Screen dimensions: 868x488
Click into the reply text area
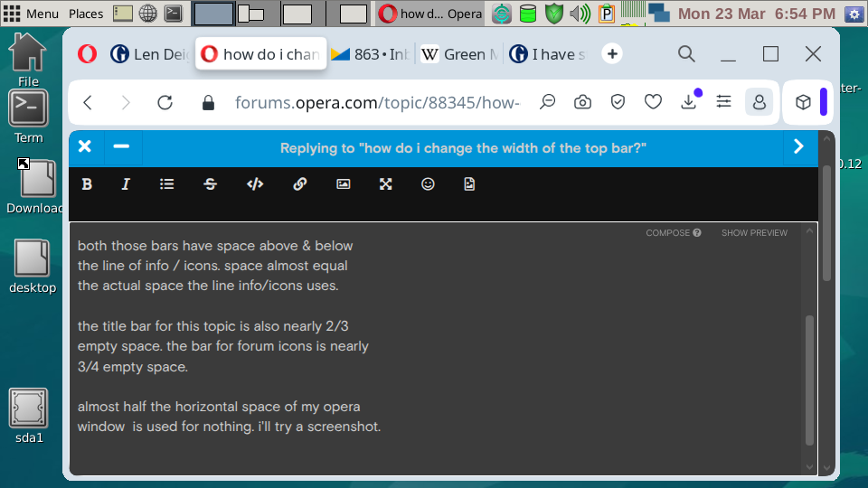click(436, 349)
